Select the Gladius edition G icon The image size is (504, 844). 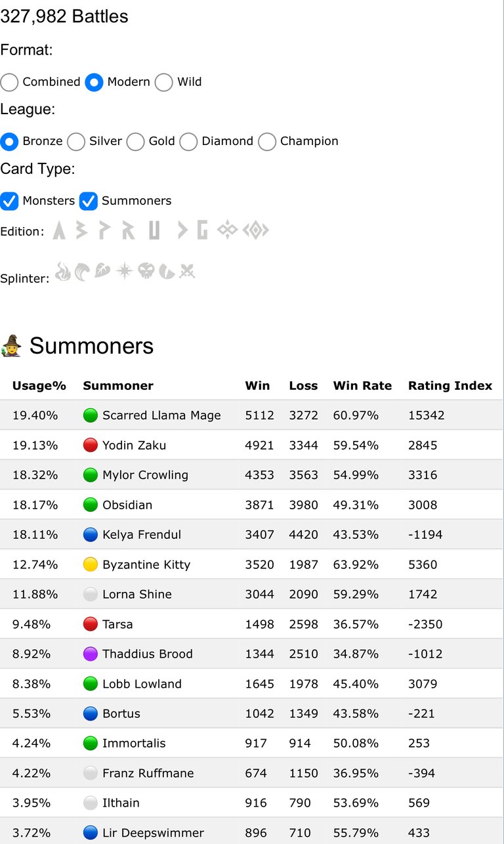202,230
